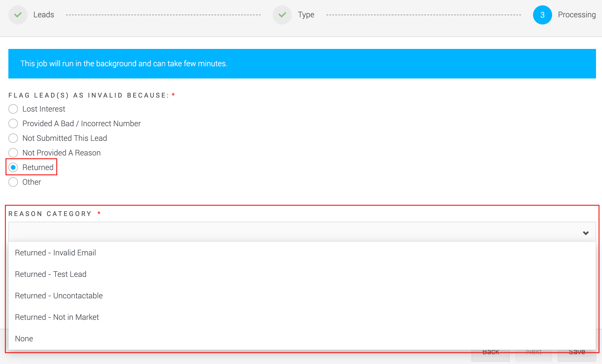Screen dimensions: 602x364
Task: Choose Returned - Invalid Email option
Action: pos(302,253)
